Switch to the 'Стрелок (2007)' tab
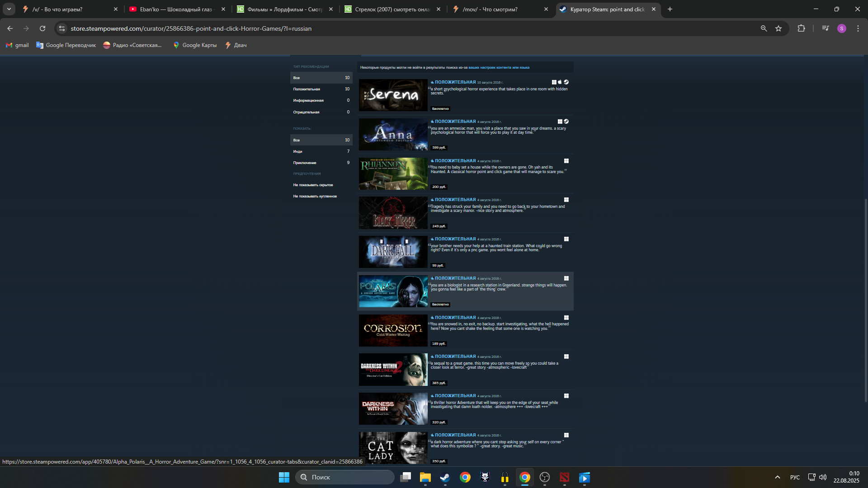The width and height of the screenshot is (868, 488). (392, 9)
